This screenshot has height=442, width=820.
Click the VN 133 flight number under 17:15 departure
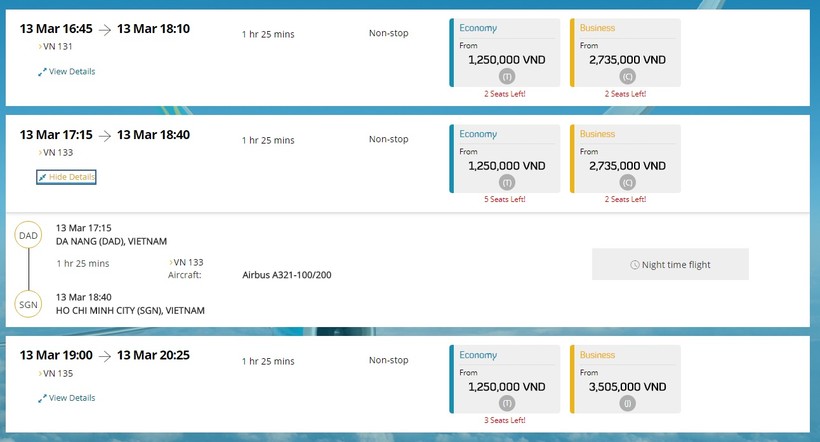[x=56, y=152]
